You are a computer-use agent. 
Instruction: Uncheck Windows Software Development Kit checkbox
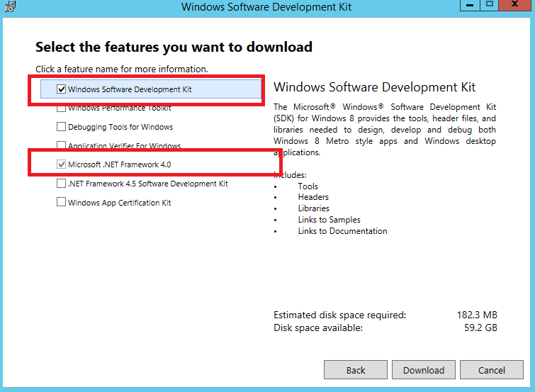(61, 89)
